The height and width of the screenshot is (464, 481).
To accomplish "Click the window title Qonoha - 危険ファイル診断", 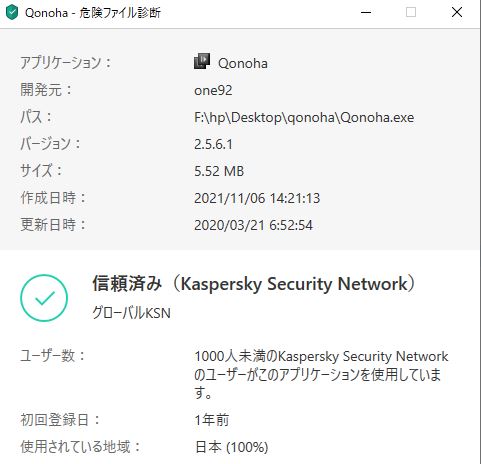I will pos(93,13).
